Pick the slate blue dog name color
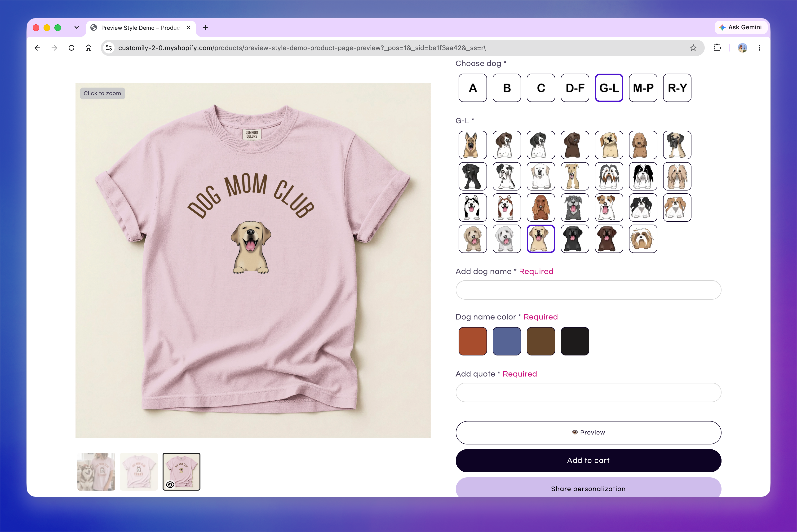This screenshot has height=532, width=797. pos(507,341)
